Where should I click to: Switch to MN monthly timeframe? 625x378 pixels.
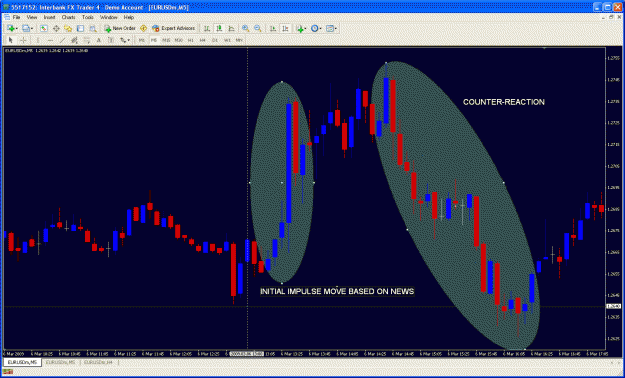click(x=239, y=40)
